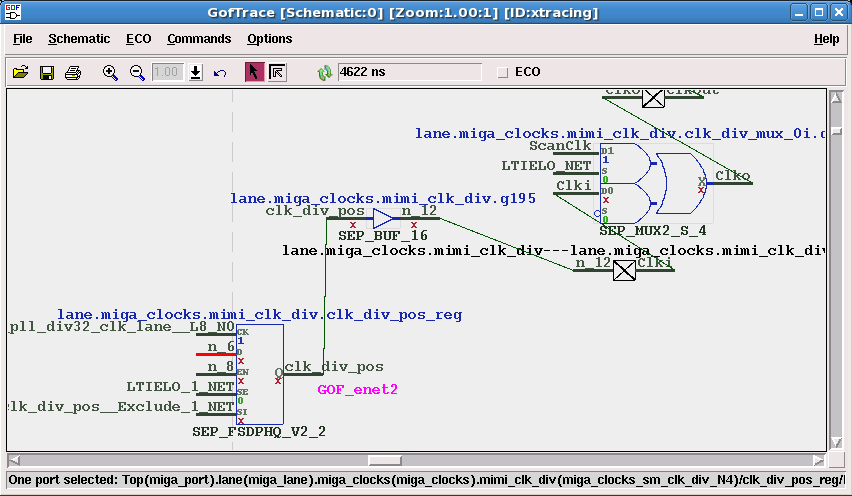
Task: Click the save floppy disk icon
Action: click(x=46, y=72)
